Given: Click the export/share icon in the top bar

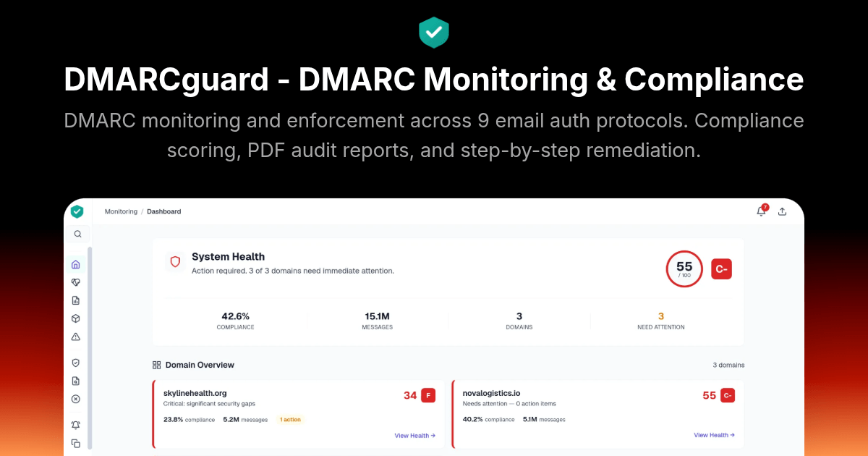Looking at the screenshot, I should point(782,211).
